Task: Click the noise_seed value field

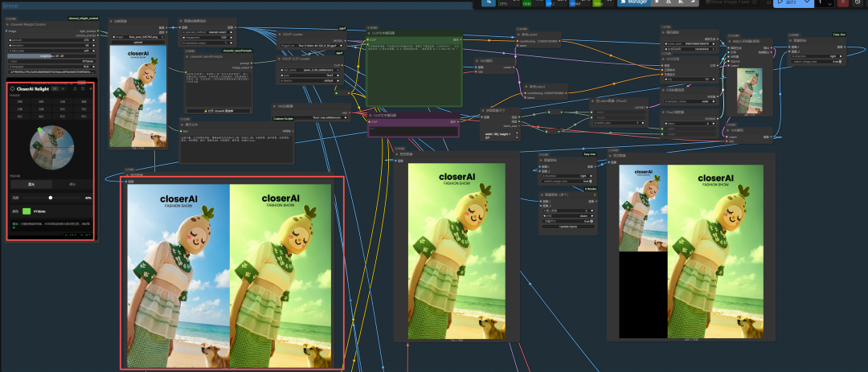Action: (x=690, y=43)
